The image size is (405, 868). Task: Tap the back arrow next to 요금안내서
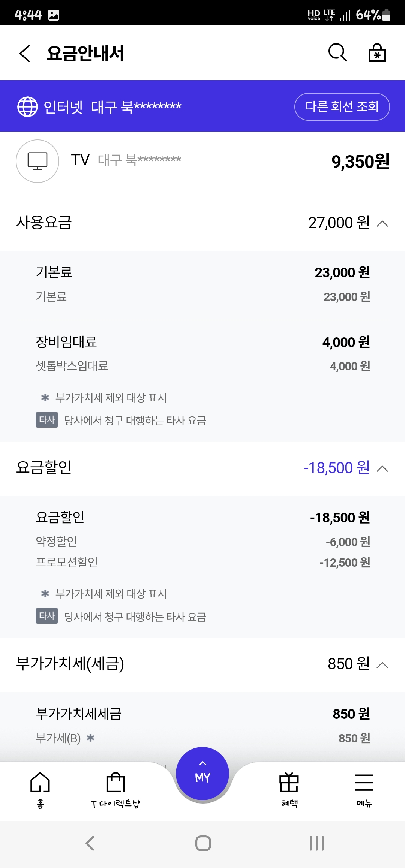[x=25, y=53]
